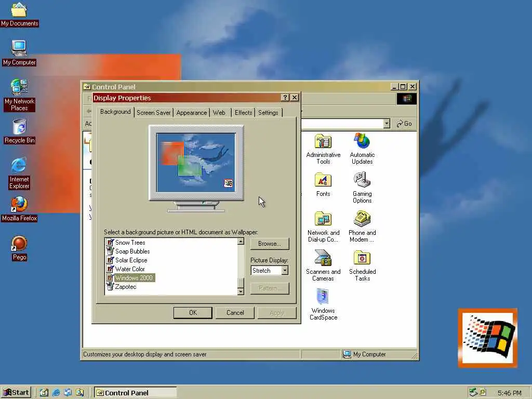Click the monitor wallpaper preview

pos(196,163)
